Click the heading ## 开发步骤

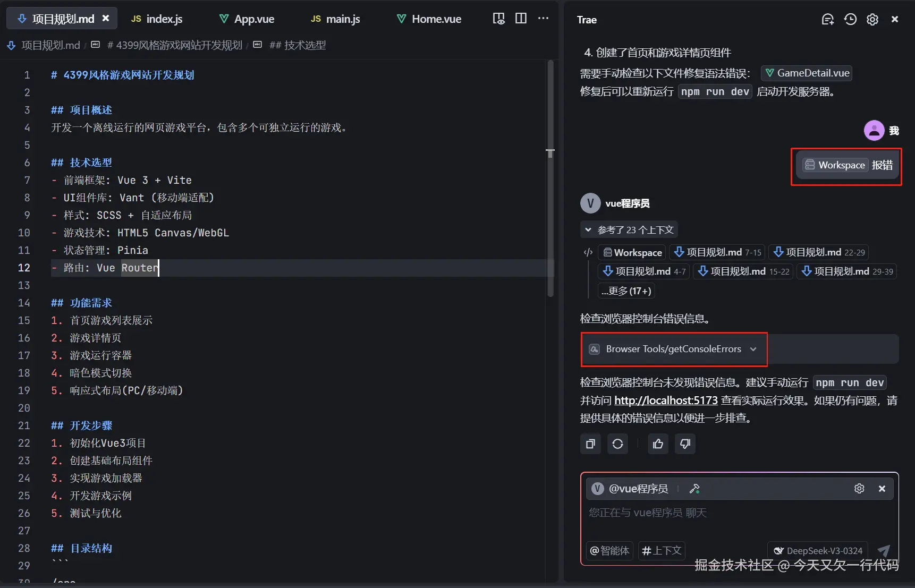tap(81, 425)
